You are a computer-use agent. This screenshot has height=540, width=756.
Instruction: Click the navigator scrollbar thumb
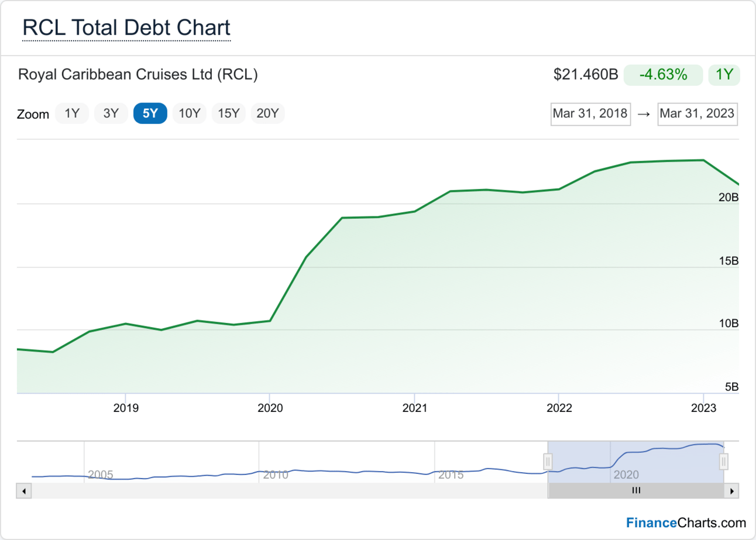point(636,491)
